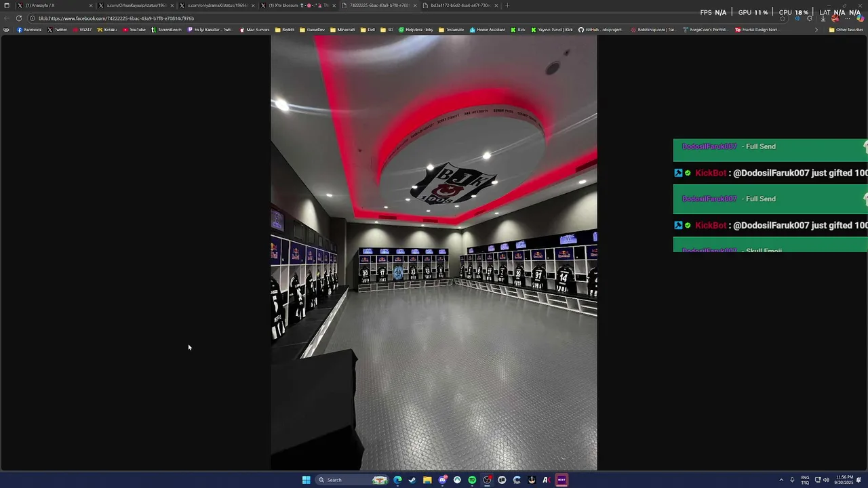Open a new browser tab
The width and height of the screenshot is (868, 488).
pyautogui.click(x=507, y=5)
